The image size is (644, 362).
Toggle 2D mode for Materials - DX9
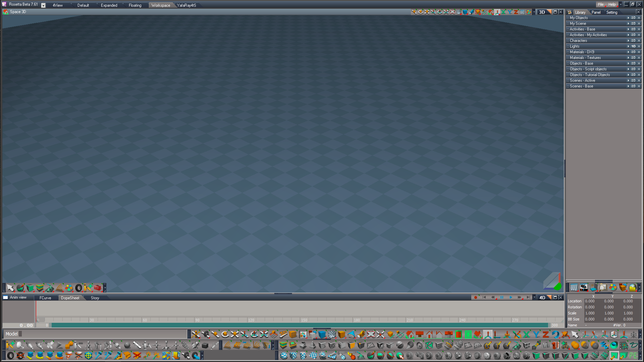pyautogui.click(x=633, y=52)
